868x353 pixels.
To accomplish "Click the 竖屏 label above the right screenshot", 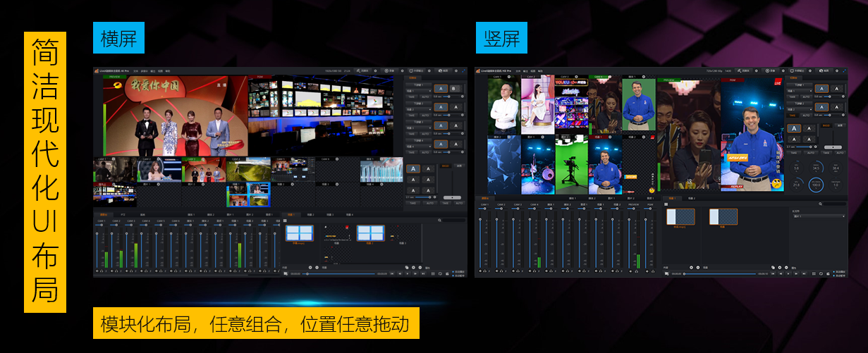I will [x=501, y=38].
